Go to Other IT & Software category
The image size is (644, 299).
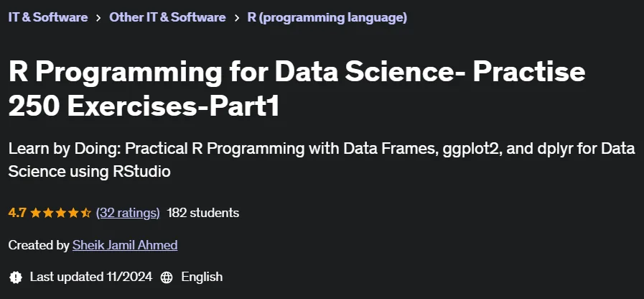pyautogui.click(x=167, y=17)
